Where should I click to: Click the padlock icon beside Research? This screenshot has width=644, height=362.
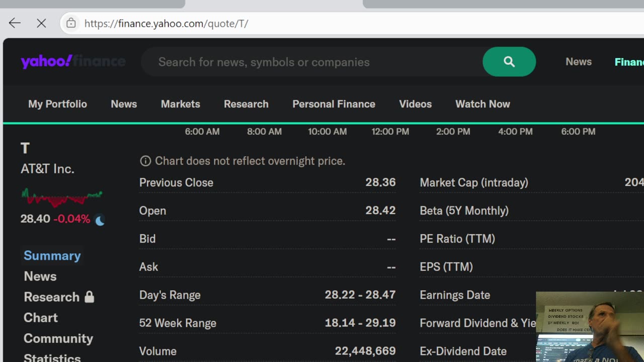(90, 297)
